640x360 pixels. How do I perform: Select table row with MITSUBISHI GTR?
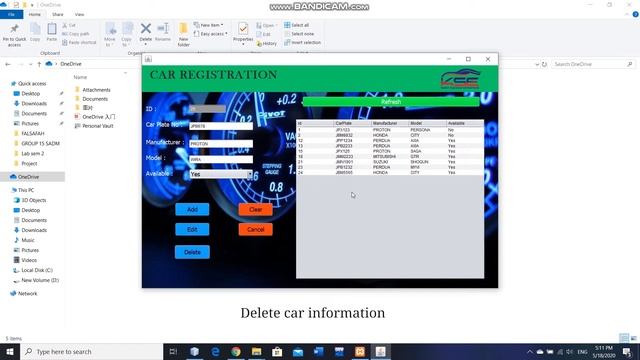(x=390, y=157)
